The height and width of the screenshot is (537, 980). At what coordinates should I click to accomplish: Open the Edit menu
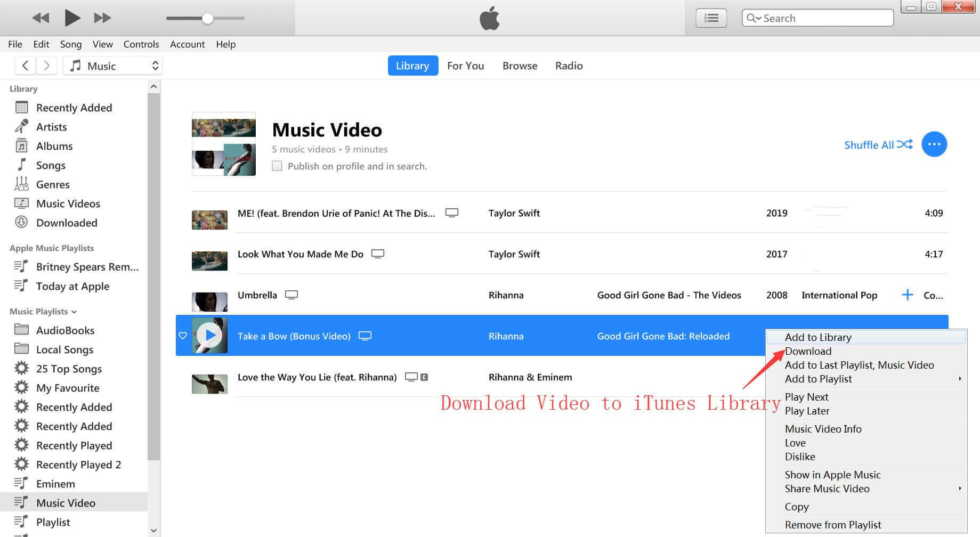tap(41, 44)
